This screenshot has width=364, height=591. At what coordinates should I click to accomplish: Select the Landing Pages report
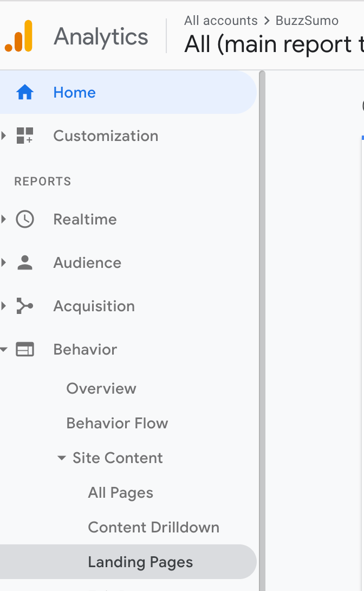pyautogui.click(x=140, y=562)
